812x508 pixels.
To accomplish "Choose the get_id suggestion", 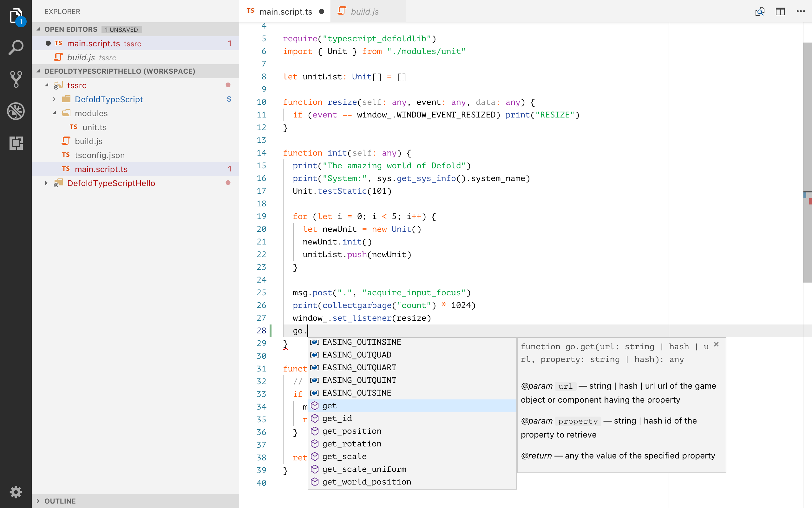I will coord(412,418).
